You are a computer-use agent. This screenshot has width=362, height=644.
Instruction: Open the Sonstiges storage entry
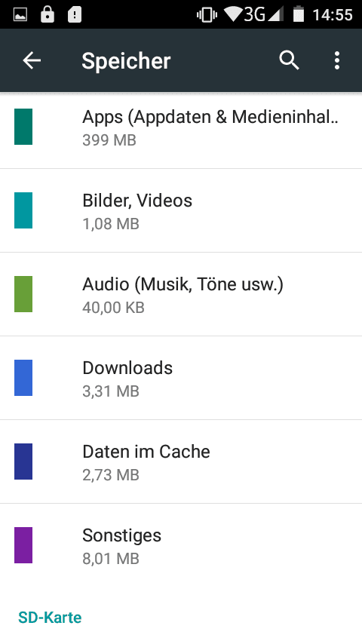point(181,545)
